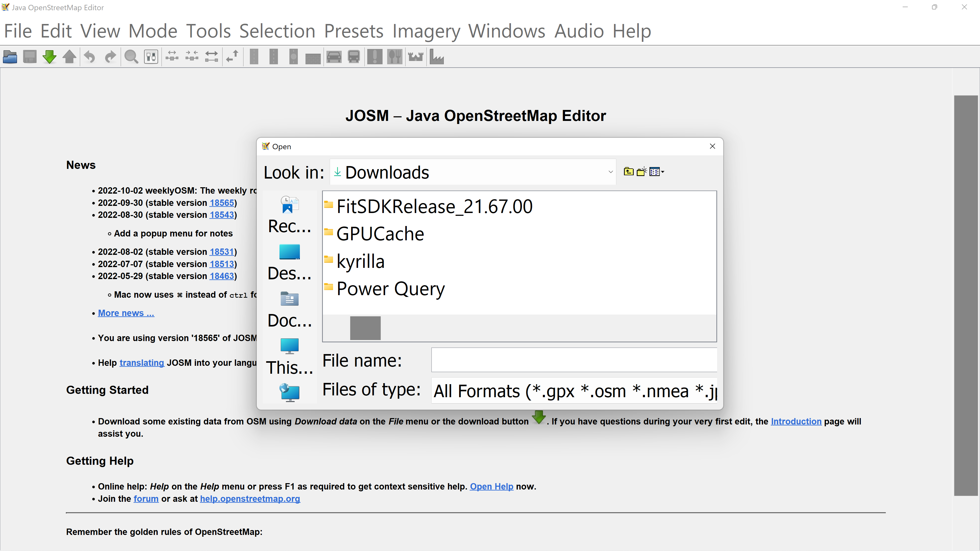Click the file list horizontal scrollbar thumb

click(x=365, y=328)
